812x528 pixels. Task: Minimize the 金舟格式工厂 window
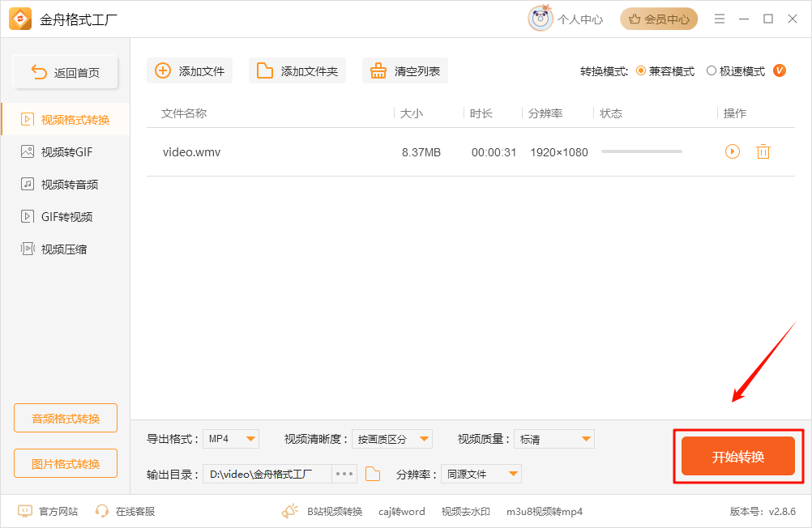744,19
